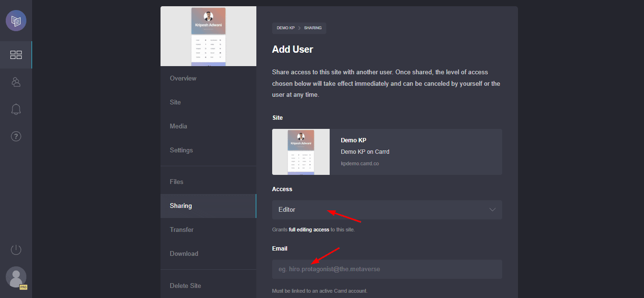This screenshot has width=644, height=298.
Task: Open the sites dashboard grid icon
Action: (x=16, y=55)
